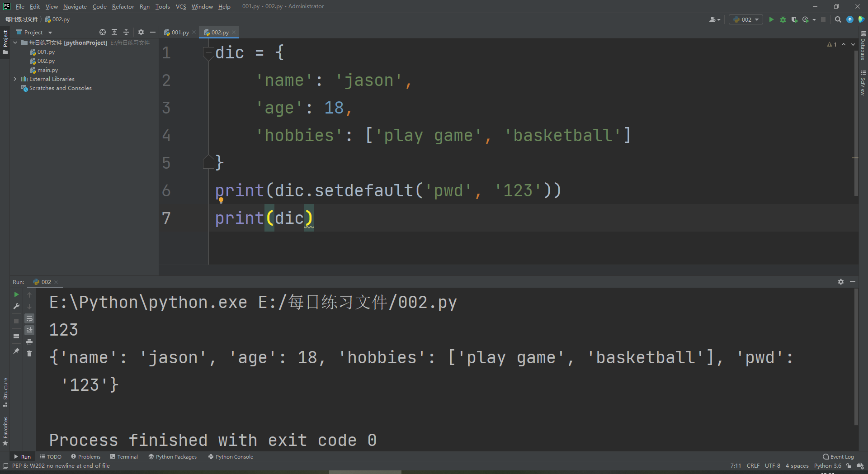Image resolution: width=868 pixels, height=474 pixels.
Task: Open the Terminal tool window
Action: [x=124, y=457]
